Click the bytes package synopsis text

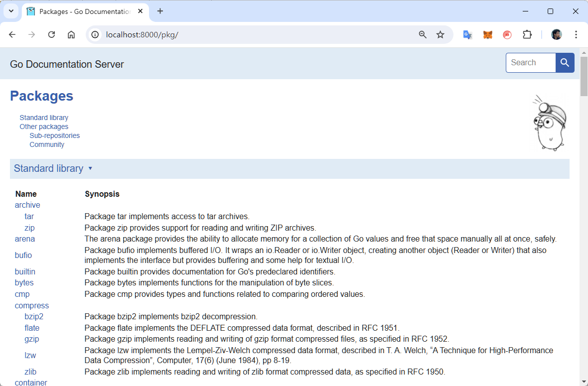coord(209,283)
